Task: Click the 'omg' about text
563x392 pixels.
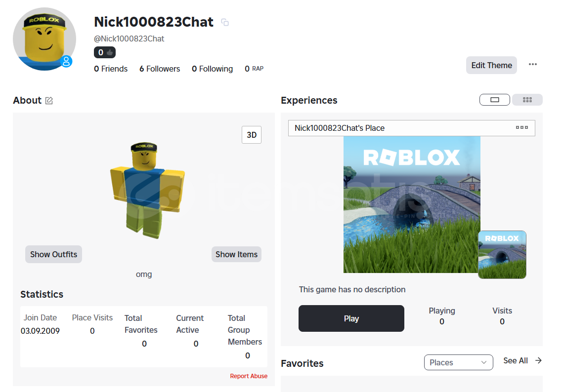Action: pos(144,274)
